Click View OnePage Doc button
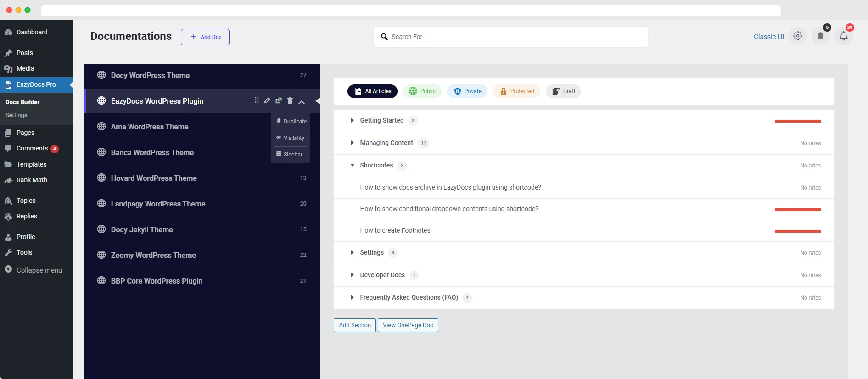 tap(408, 325)
